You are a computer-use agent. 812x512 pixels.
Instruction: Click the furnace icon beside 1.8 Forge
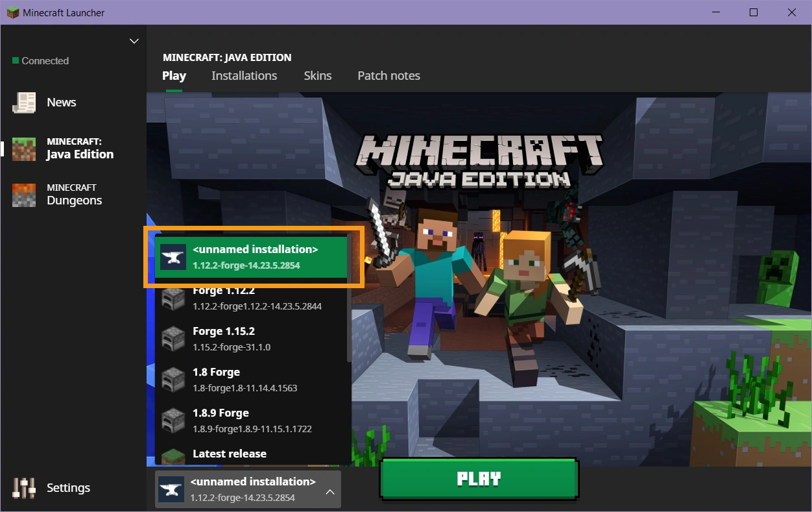pos(173,380)
